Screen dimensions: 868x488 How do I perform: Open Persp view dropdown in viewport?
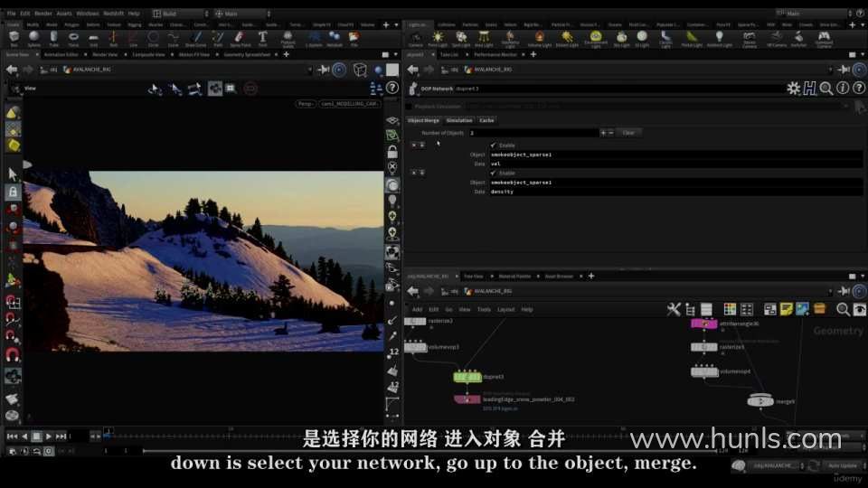click(306, 103)
